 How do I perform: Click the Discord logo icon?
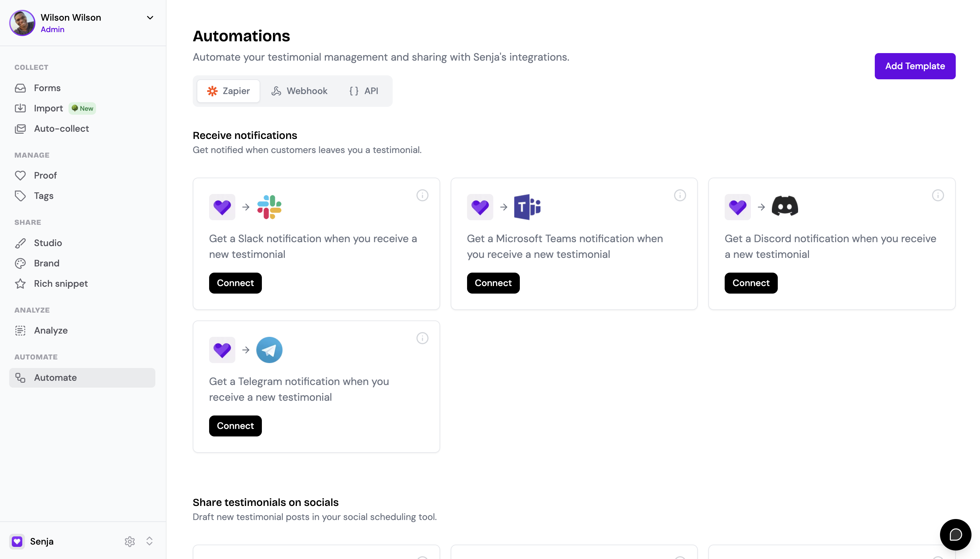click(785, 206)
